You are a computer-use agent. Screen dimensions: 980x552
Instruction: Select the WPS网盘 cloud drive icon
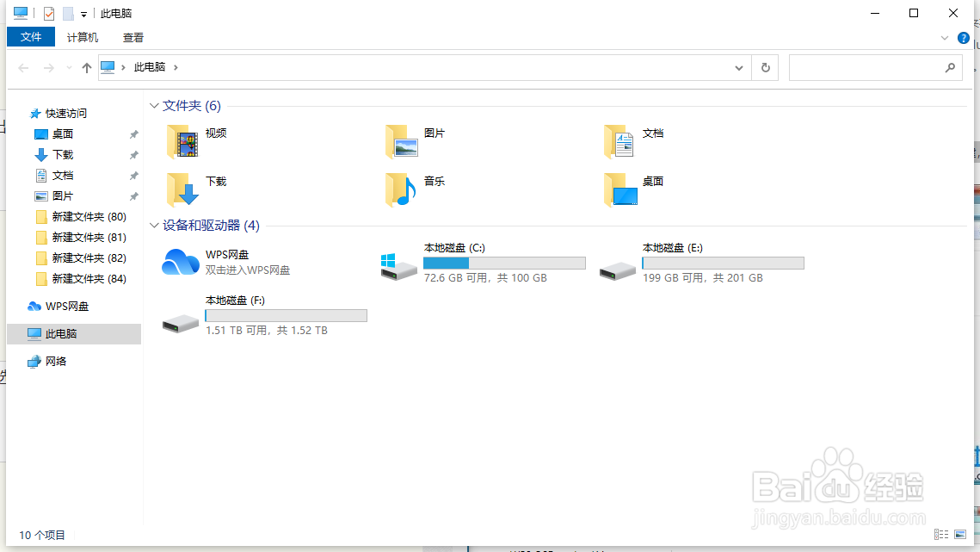[x=181, y=263]
